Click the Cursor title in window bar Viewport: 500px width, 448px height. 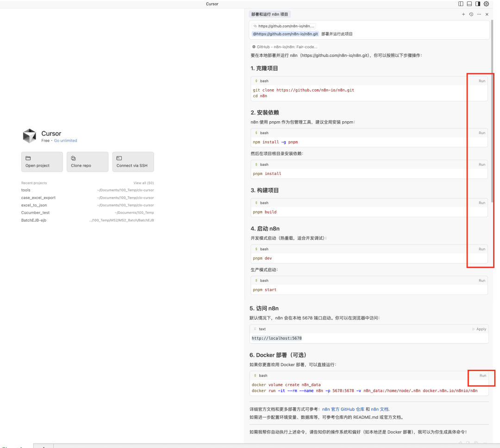tap(212, 4)
